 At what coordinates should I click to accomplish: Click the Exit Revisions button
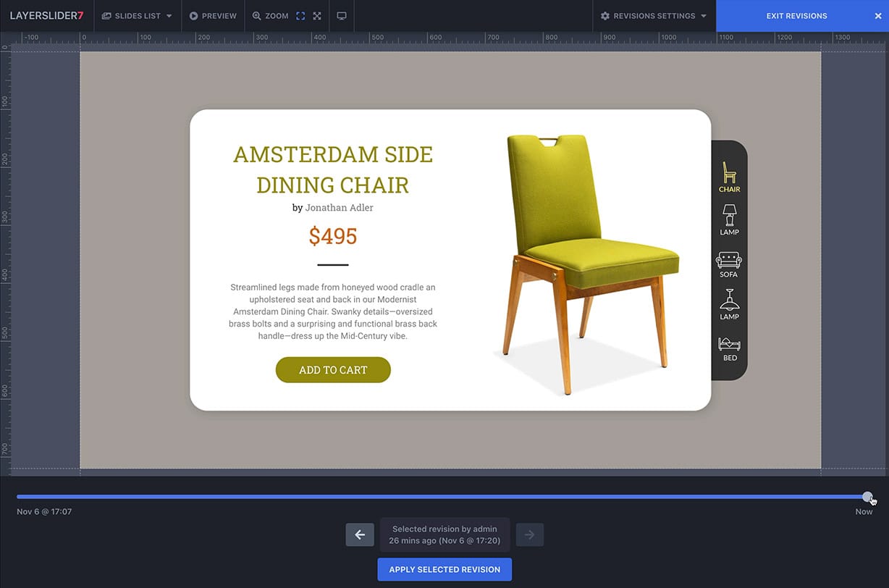(x=796, y=16)
